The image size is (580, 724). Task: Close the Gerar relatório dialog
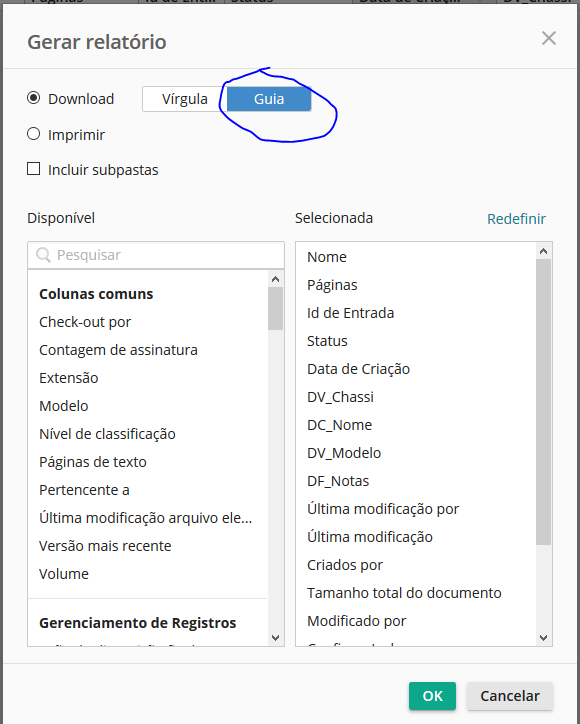(x=549, y=38)
